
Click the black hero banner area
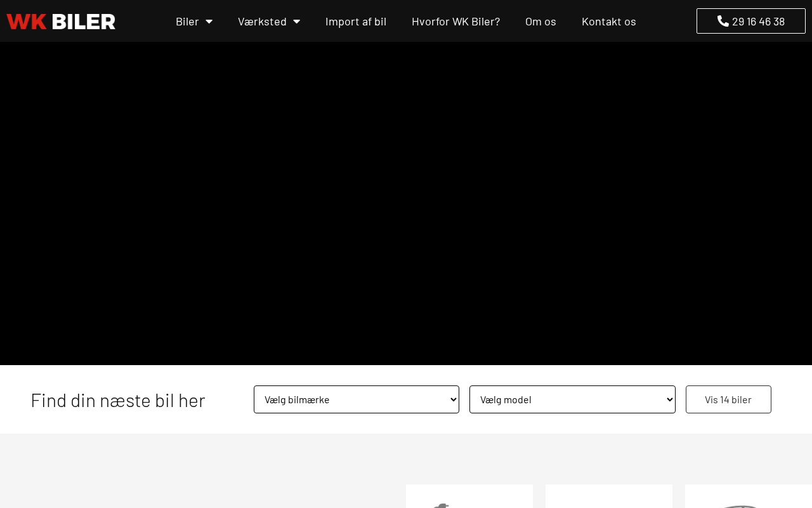pos(406,203)
